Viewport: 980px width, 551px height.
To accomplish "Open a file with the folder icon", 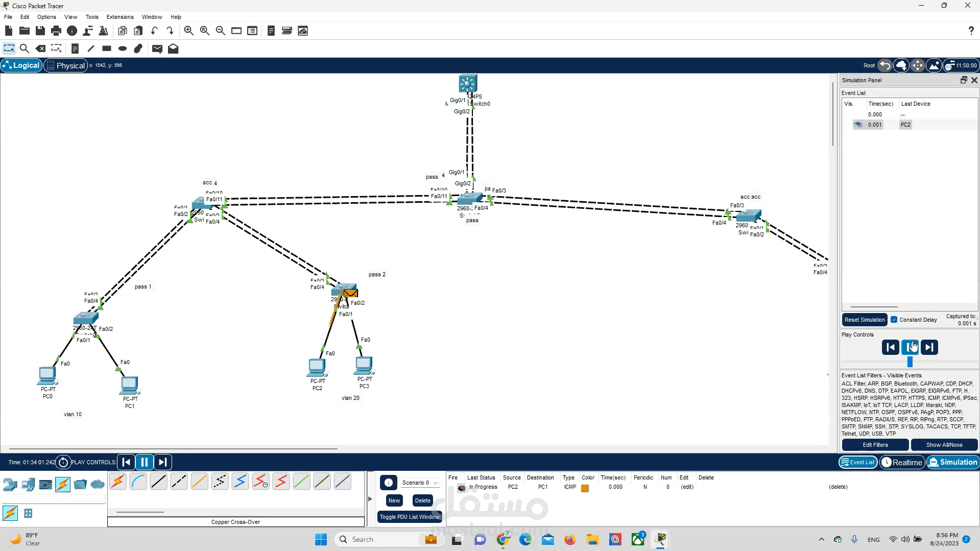I will 24,31.
